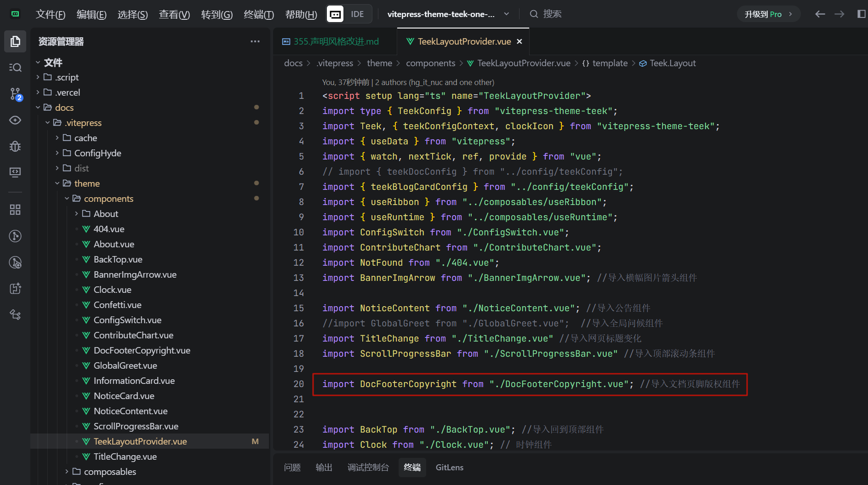Screen dimensions: 868x485
Task: Open BackTop.vue in the file tree
Action: [150, 259]
